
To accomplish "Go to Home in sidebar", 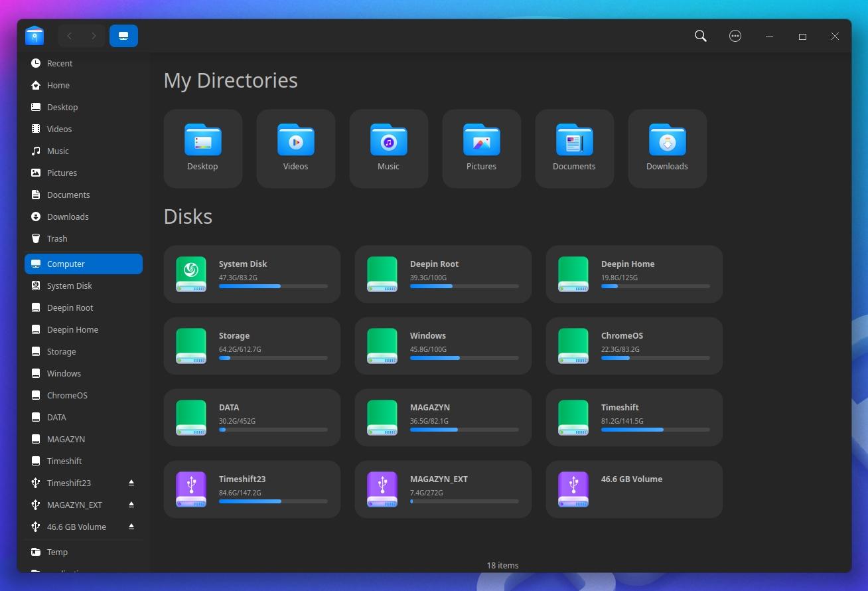I will 84,85.
